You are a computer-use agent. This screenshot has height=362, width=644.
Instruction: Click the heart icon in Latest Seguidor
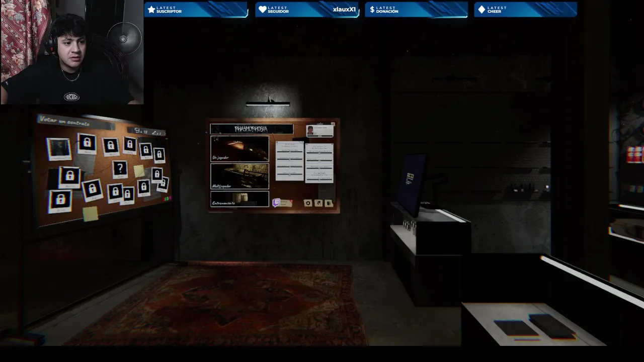point(262,10)
